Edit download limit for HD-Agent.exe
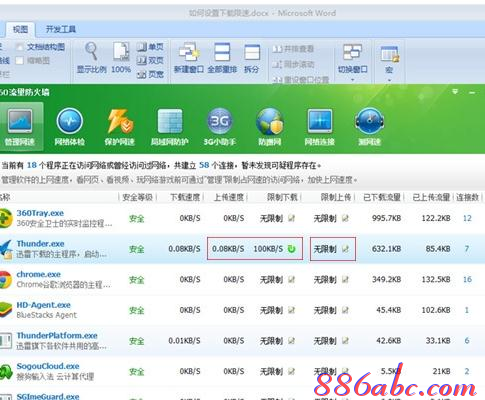485x400 pixels. (292, 310)
